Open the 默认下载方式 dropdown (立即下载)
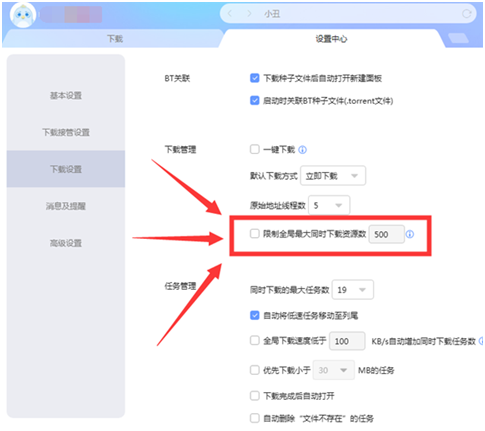The height and width of the screenshot is (431, 485). pos(333,175)
